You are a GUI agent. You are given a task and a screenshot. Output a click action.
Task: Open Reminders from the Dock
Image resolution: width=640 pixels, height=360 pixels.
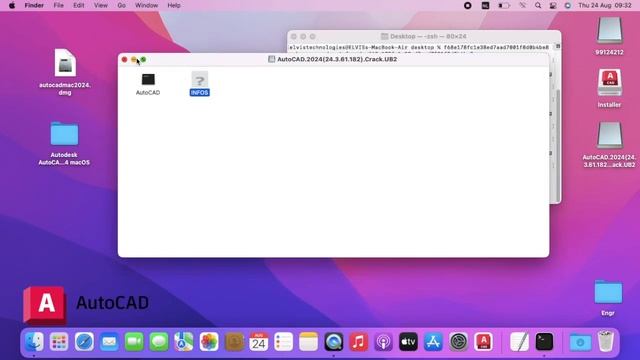(x=284, y=342)
